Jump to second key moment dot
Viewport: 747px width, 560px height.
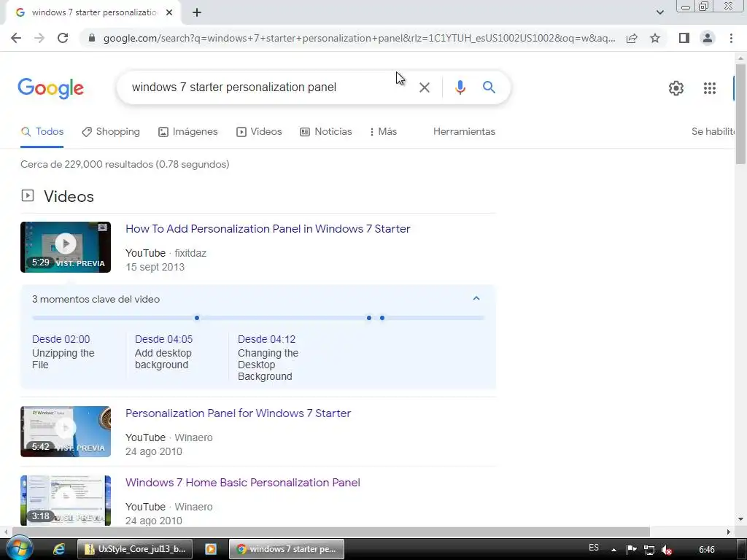pyautogui.click(x=368, y=318)
